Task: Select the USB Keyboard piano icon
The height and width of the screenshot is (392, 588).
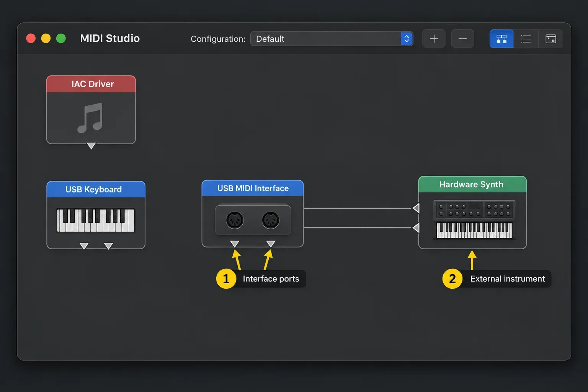Action: [x=96, y=220]
